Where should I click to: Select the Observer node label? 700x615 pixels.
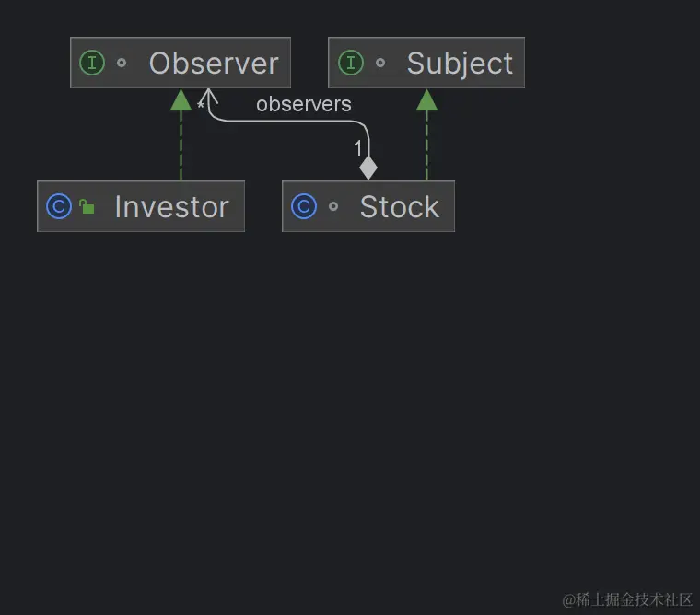(214, 64)
